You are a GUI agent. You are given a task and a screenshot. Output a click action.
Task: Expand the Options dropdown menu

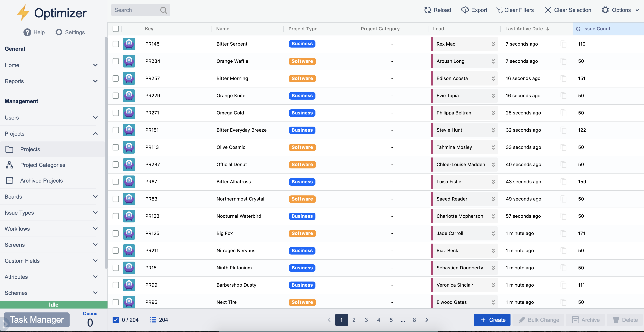tap(637, 10)
